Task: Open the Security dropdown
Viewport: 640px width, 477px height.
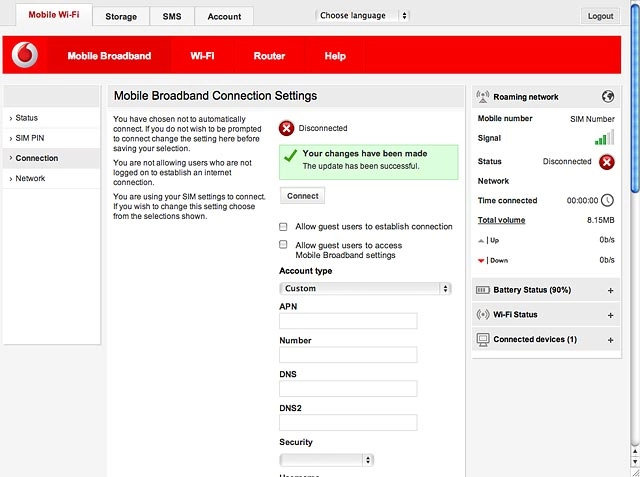Action: click(x=327, y=460)
